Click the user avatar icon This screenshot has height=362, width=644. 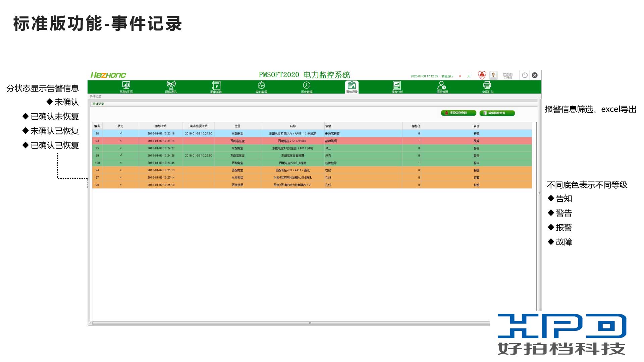coord(493,75)
